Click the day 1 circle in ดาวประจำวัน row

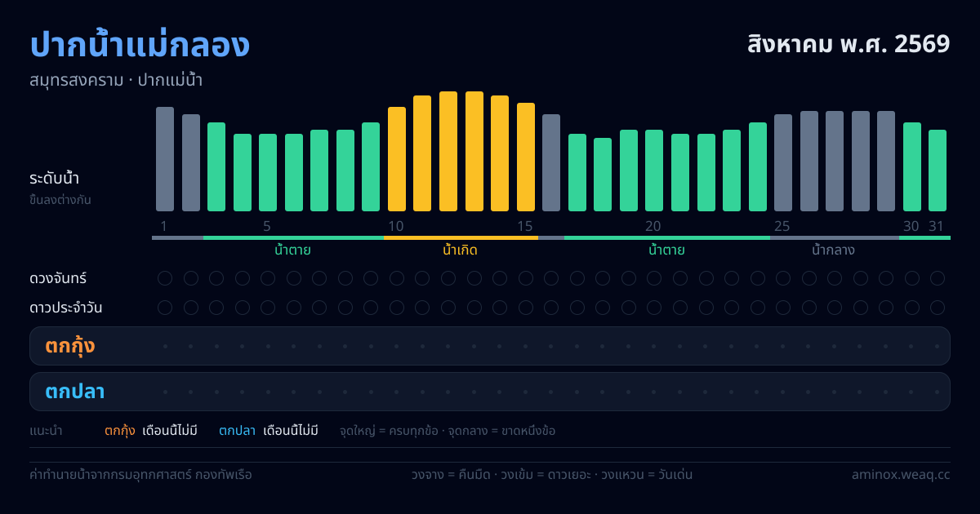pyautogui.click(x=165, y=308)
